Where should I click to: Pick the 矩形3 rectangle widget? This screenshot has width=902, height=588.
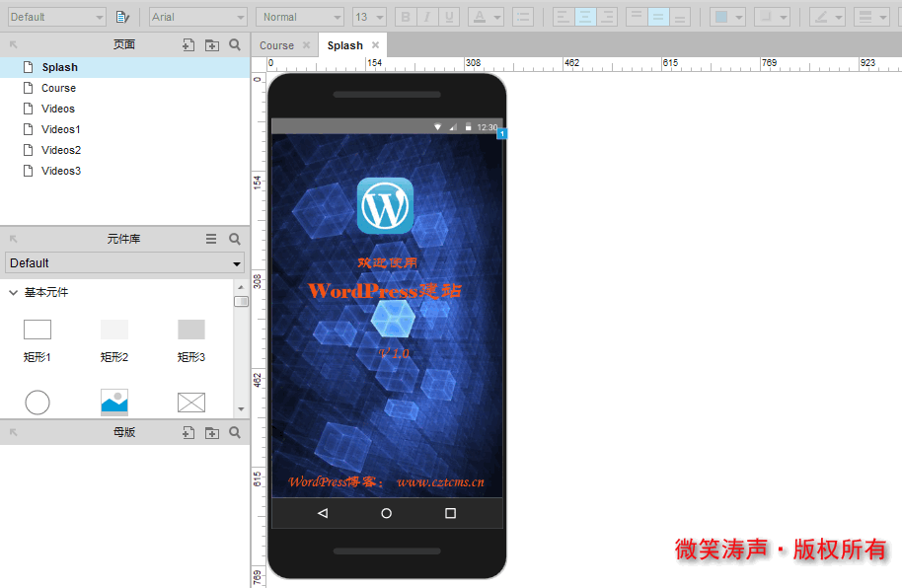coord(191,340)
